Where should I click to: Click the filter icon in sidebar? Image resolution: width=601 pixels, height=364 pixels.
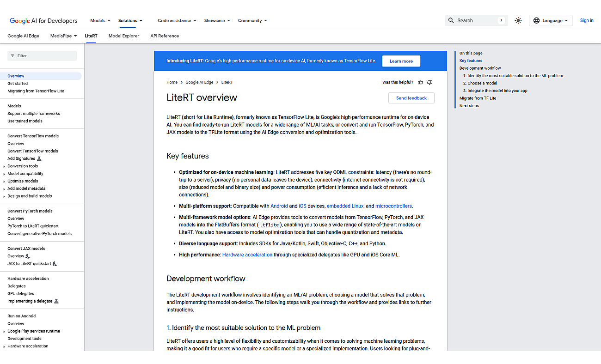tap(12, 56)
